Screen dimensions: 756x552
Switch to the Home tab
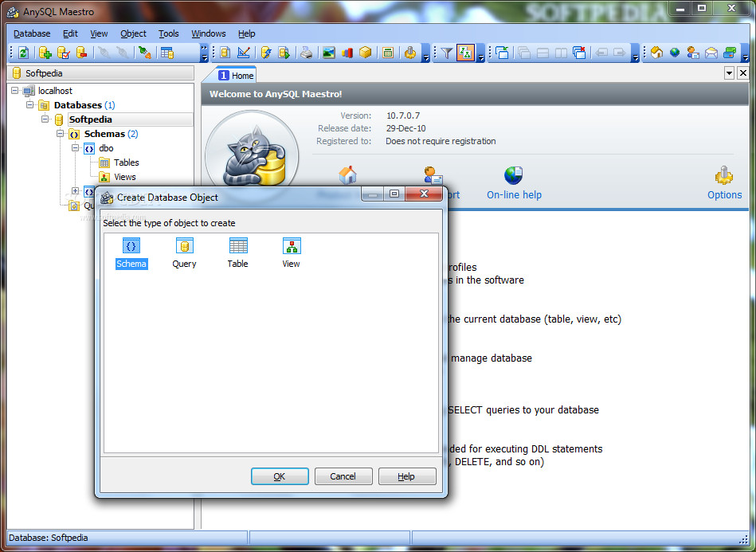coord(236,75)
